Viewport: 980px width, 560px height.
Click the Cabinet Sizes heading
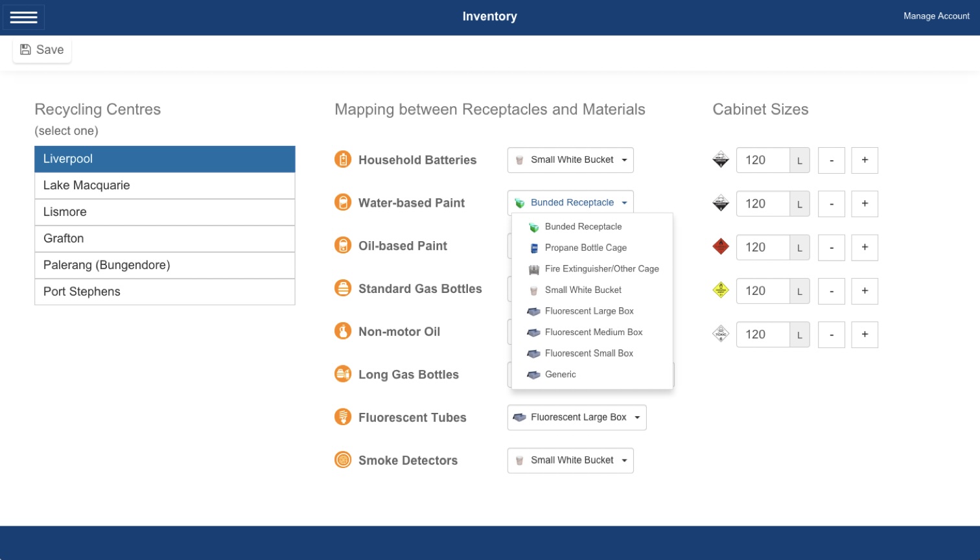(x=760, y=110)
